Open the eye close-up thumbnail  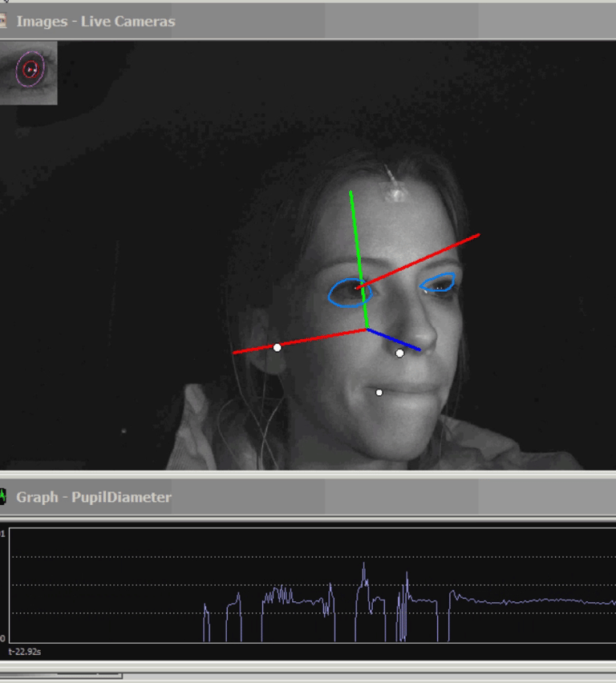(x=28, y=73)
